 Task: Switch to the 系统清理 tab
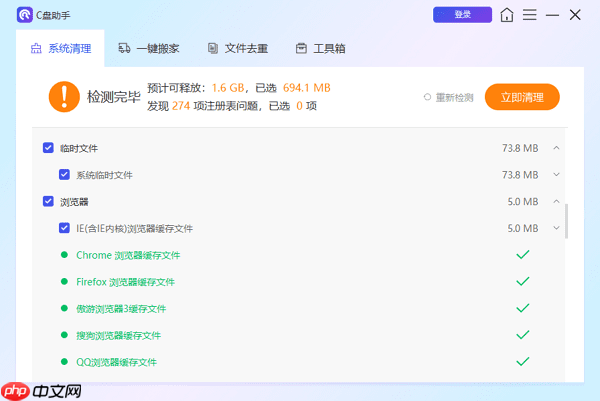[60, 49]
